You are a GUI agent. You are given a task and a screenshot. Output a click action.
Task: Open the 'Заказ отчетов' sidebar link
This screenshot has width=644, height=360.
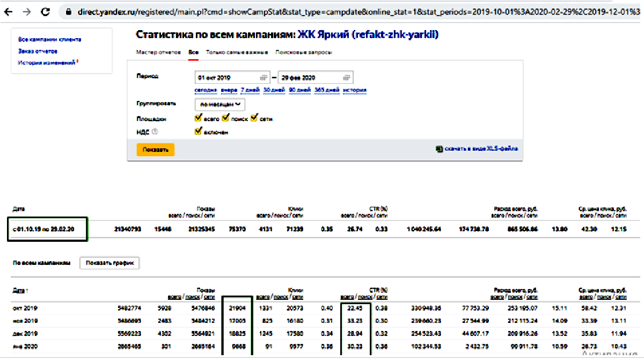point(38,52)
